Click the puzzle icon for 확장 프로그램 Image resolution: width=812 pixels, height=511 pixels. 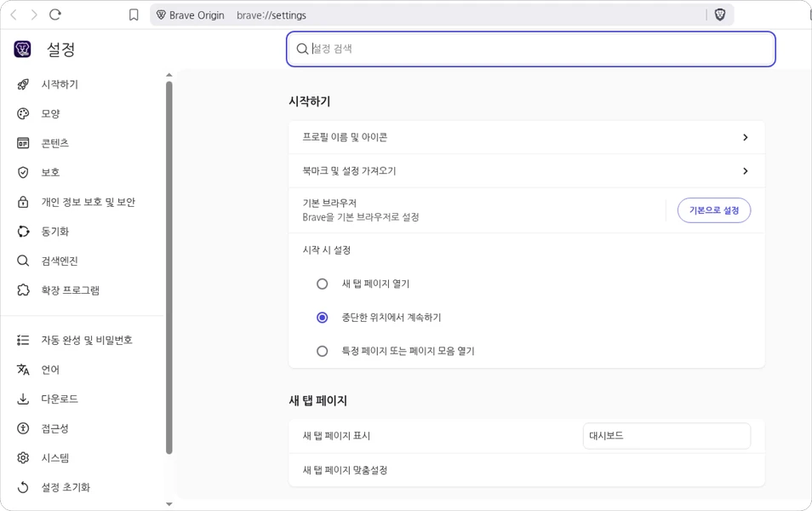click(24, 290)
